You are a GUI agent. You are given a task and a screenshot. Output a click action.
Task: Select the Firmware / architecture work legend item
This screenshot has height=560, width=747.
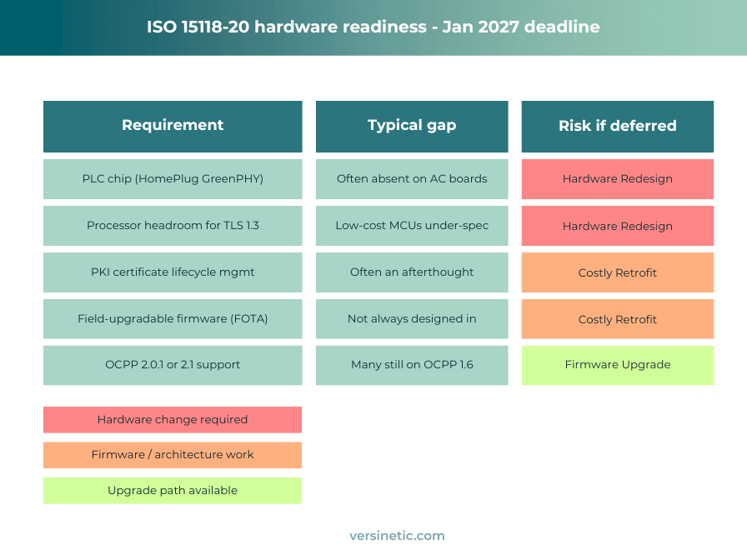coord(173,455)
